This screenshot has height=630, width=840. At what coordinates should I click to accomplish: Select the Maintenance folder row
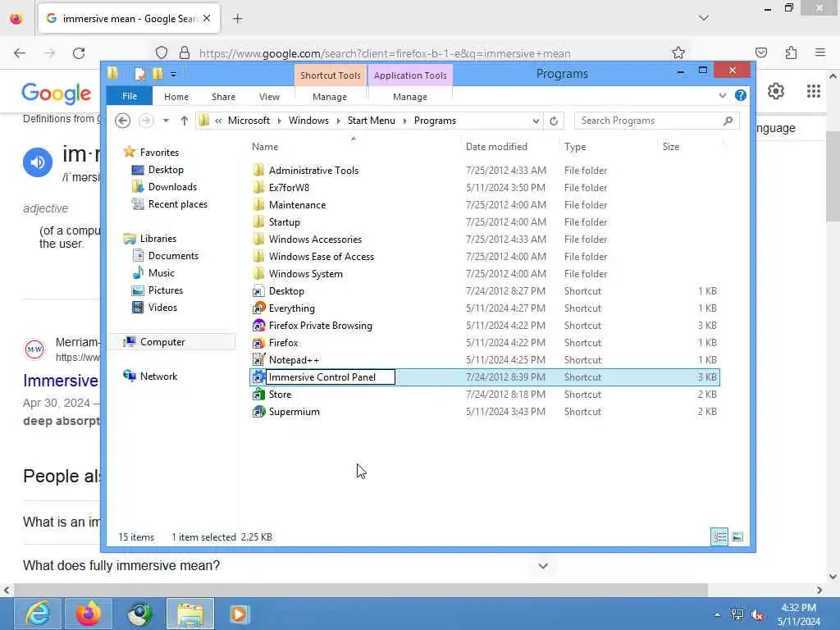click(485, 204)
